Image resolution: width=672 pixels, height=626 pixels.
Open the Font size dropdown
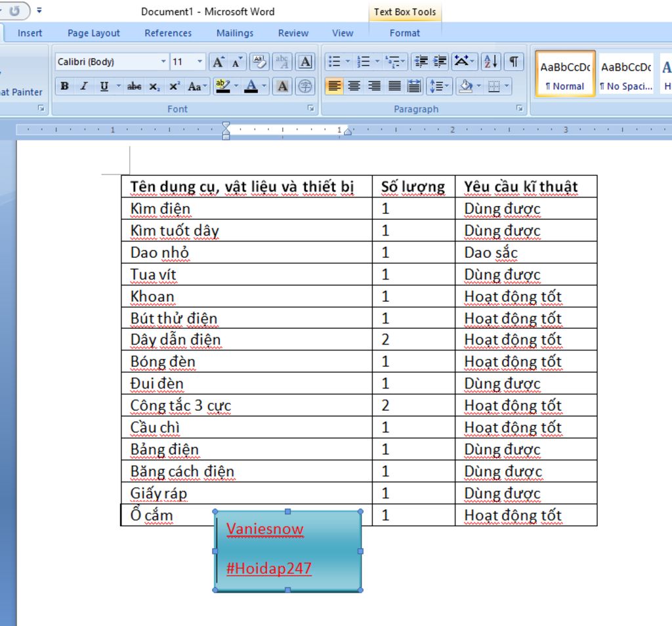pos(199,62)
